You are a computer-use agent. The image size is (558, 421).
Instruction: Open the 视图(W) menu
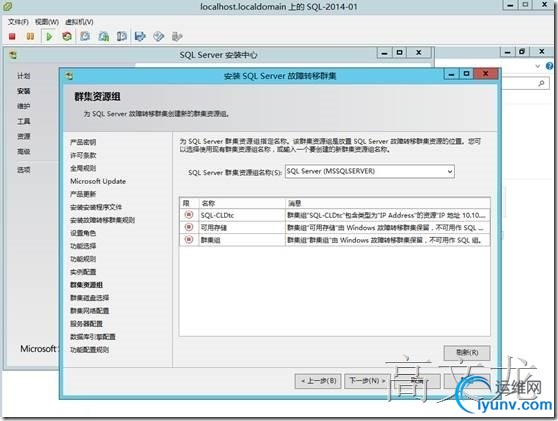click(x=47, y=22)
